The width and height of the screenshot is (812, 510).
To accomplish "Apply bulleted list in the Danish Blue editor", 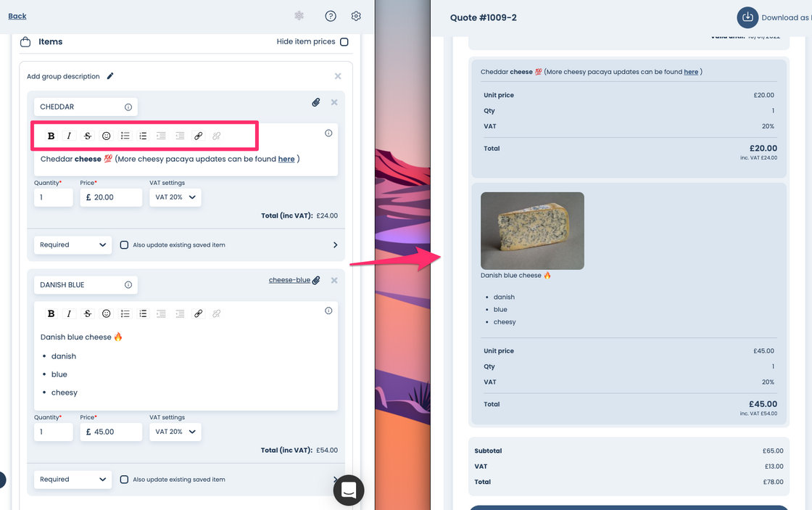I will tap(125, 313).
